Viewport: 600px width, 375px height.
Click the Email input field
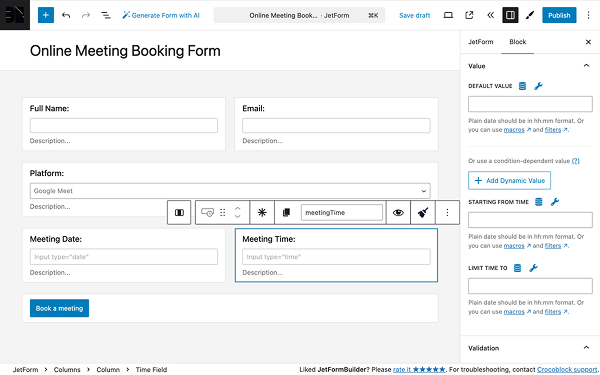pos(336,126)
